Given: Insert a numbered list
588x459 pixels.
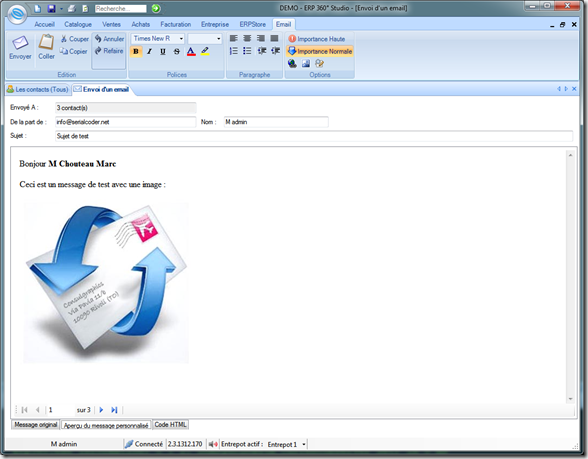Looking at the screenshot, I should (x=234, y=51).
